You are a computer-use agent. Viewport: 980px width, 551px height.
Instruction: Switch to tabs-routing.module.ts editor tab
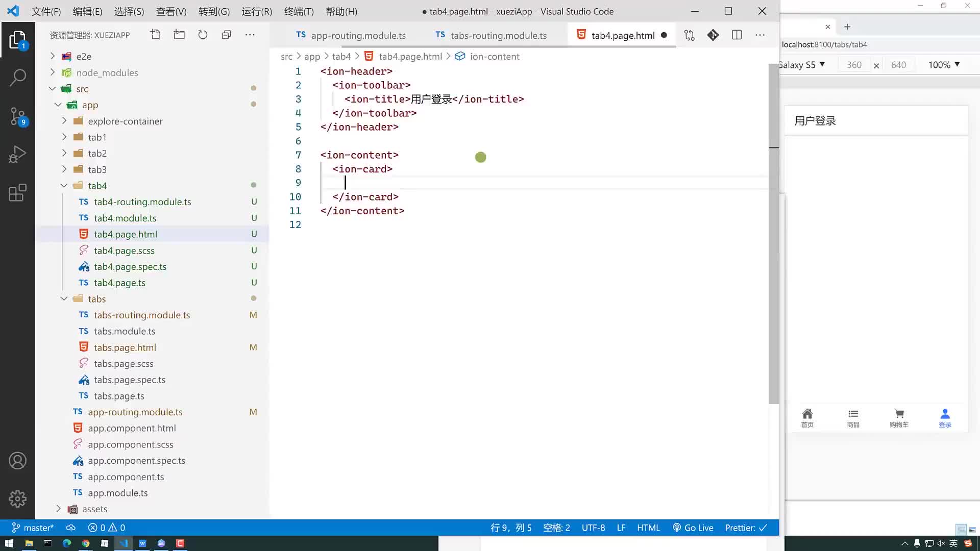(491, 35)
